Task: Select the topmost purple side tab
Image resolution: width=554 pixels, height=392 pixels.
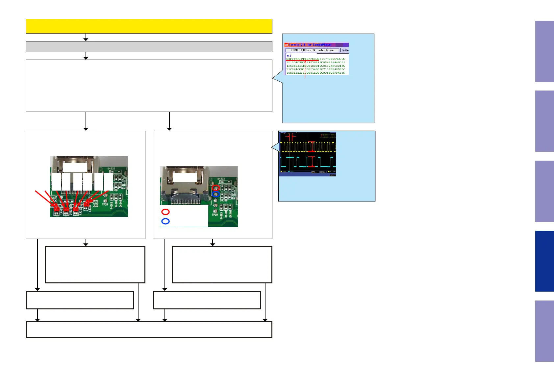Action: (544, 51)
